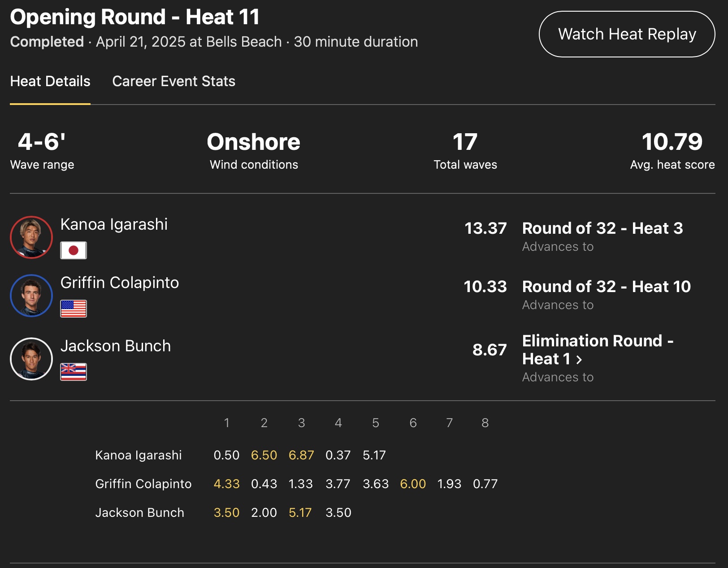728x568 pixels.
Task: Open the Round of 32 - Heat 10 link
Action: [606, 287]
